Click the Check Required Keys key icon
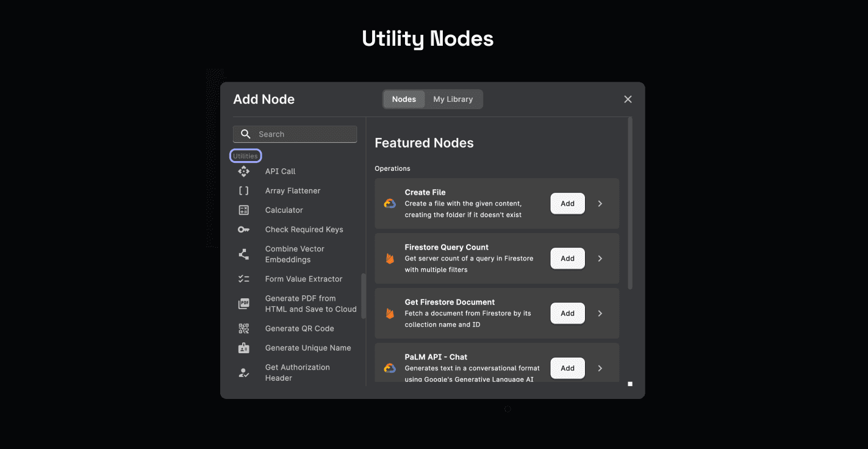Screen dimensions: 868x449 tap(243, 229)
